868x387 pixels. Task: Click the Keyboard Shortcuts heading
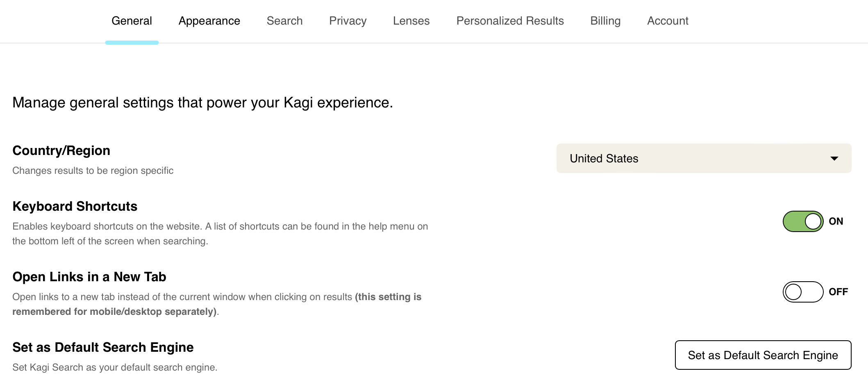(x=75, y=206)
